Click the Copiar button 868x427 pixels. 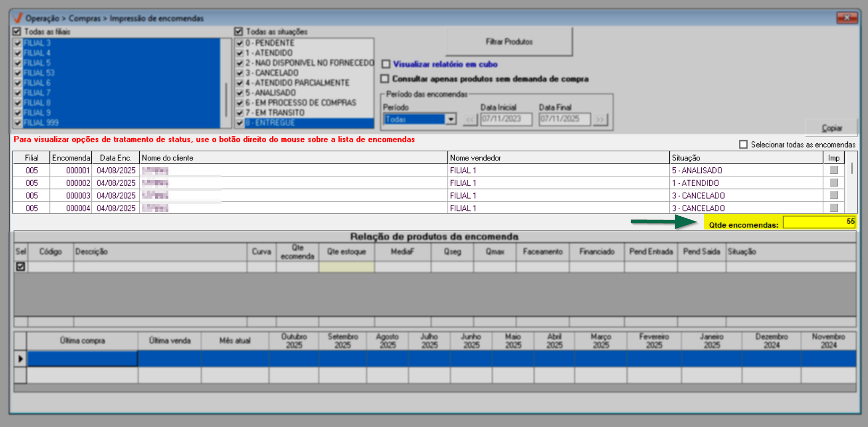(831, 128)
